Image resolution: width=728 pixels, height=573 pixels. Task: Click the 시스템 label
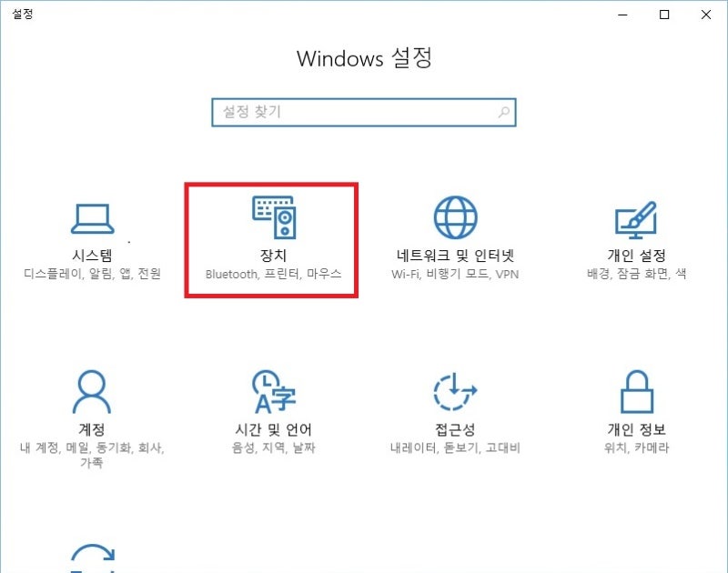click(92, 256)
